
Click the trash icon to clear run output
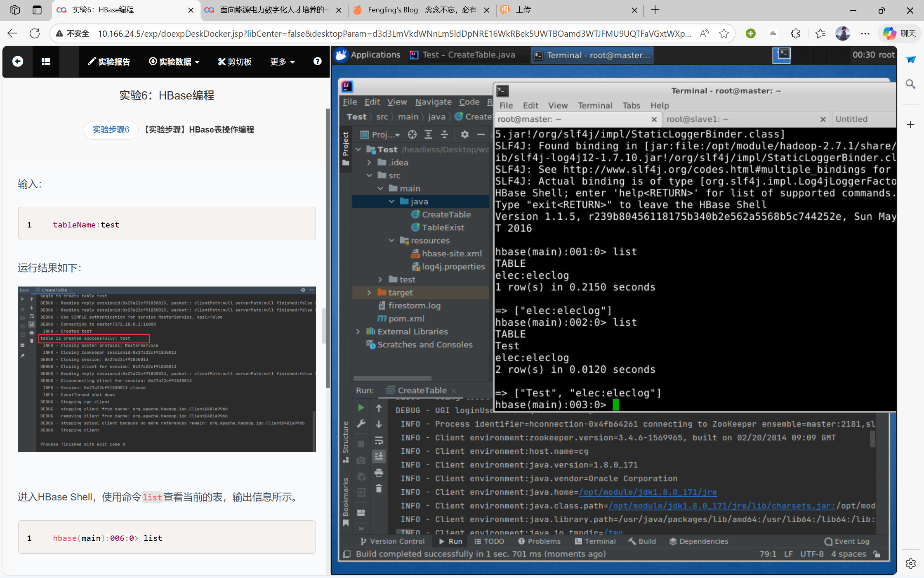(379, 489)
